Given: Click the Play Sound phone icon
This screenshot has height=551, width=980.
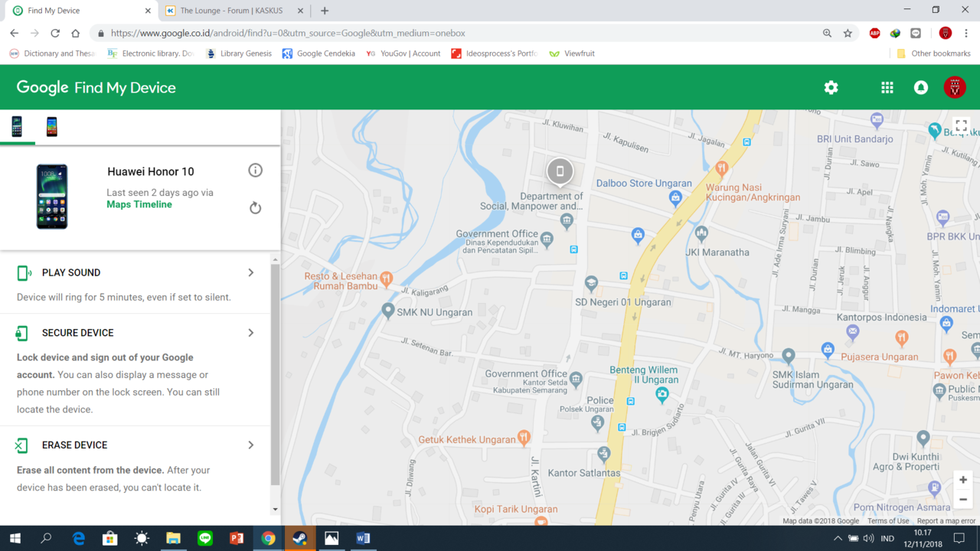Looking at the screenshot, I should coord(24,273).
